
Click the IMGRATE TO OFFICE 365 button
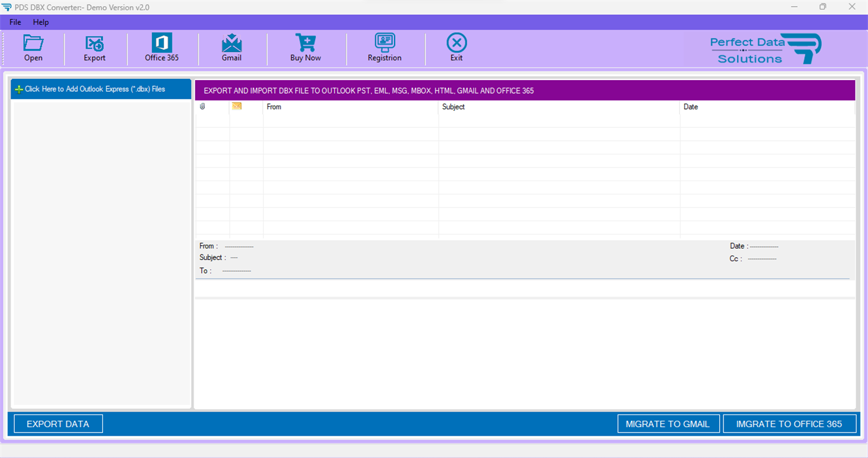pos(789,423)
